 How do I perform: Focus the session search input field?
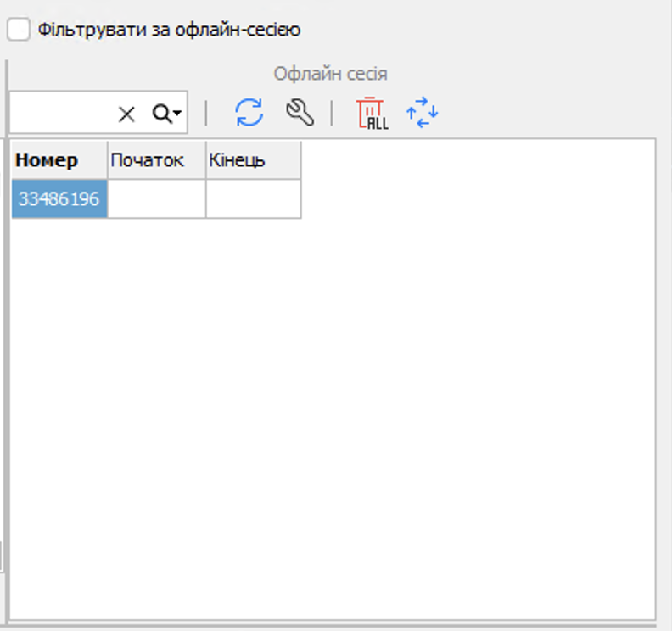click(x=59, y=114)
